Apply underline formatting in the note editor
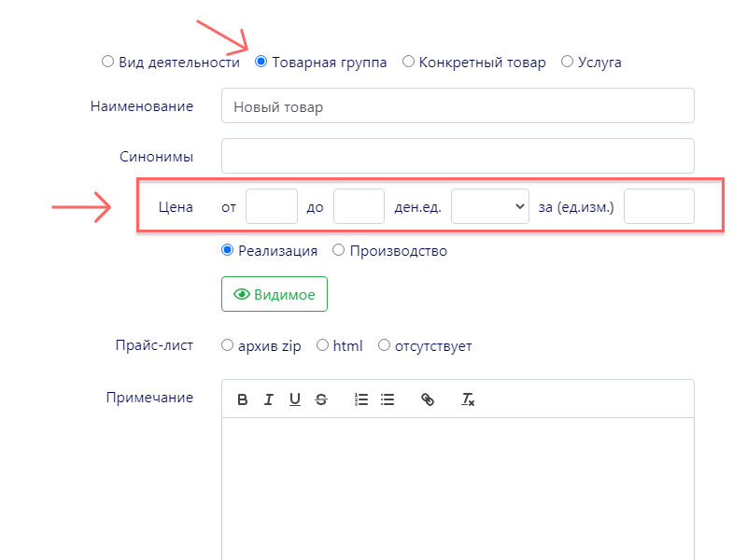 [295, 399]
